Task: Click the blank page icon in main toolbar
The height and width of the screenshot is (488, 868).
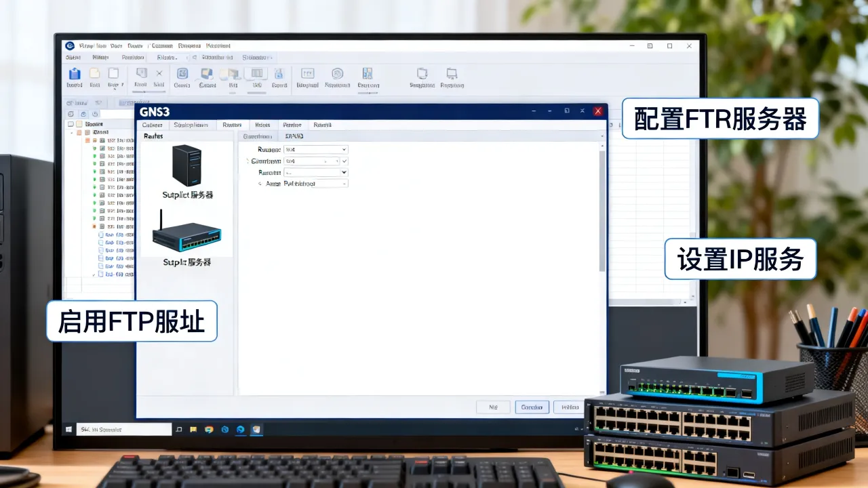Action: [114, 73]
